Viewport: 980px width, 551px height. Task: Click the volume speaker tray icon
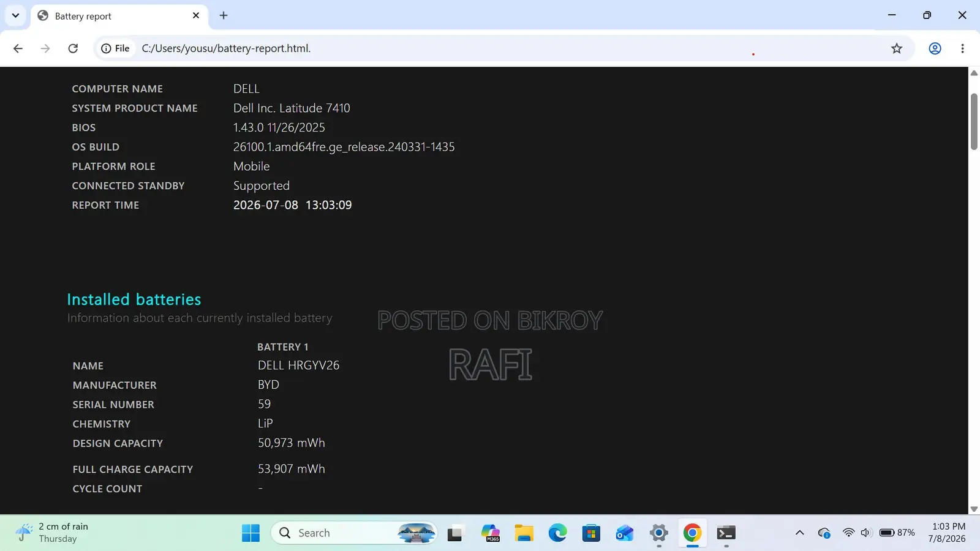[x=865, y=533]
